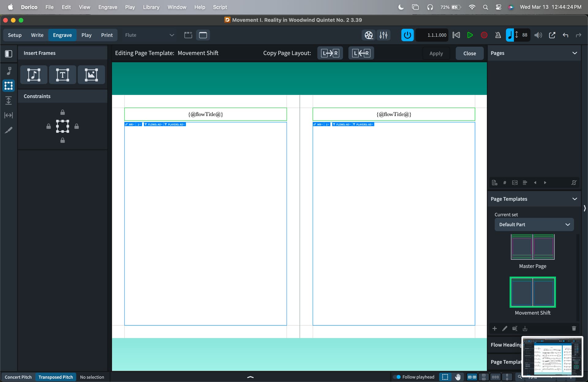
Task: Toggle the metronome click
Action: click(498, 35)
